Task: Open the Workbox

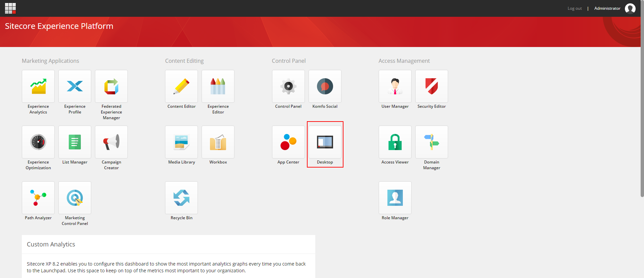Action: 218,142
